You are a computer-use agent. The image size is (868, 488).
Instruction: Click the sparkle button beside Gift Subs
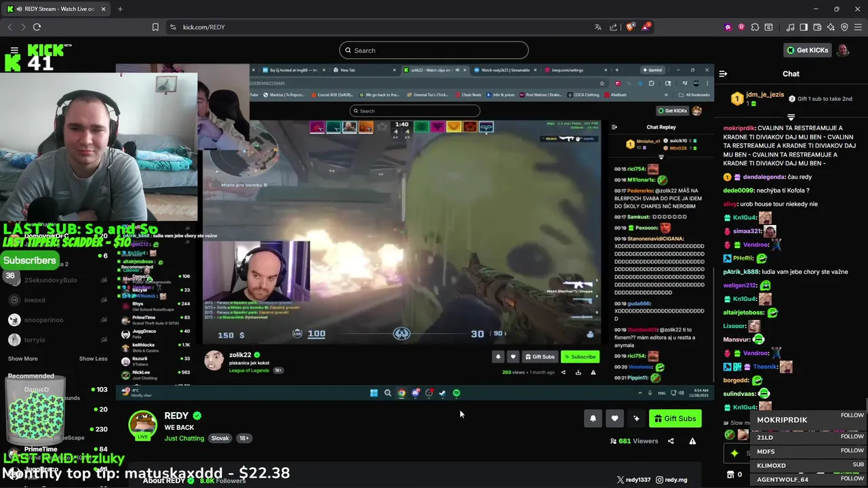(636, 419)
